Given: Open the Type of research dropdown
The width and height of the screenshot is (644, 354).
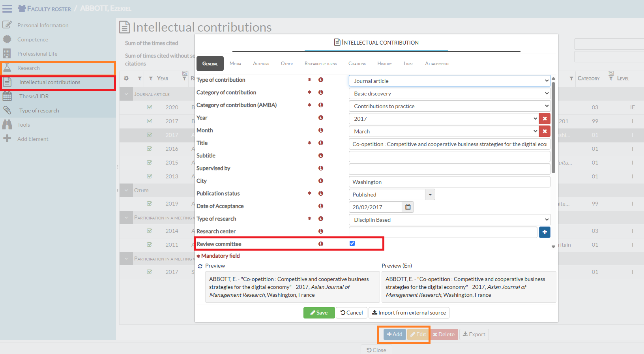Looking at the screenshot, I should 449,220.
